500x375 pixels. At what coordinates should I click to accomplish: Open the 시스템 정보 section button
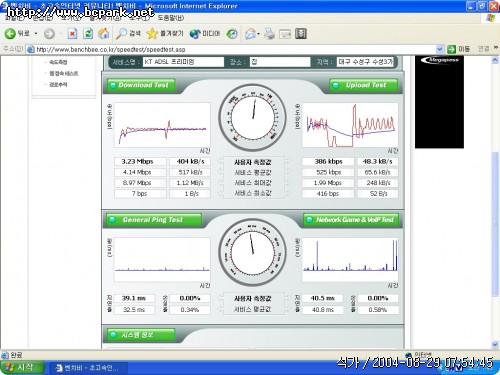pos(141,335)
